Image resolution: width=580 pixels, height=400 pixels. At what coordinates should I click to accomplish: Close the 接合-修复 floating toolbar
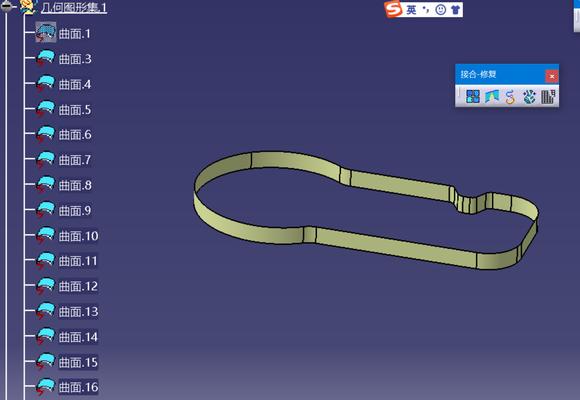pyautogui.click(x=552, y=76)
